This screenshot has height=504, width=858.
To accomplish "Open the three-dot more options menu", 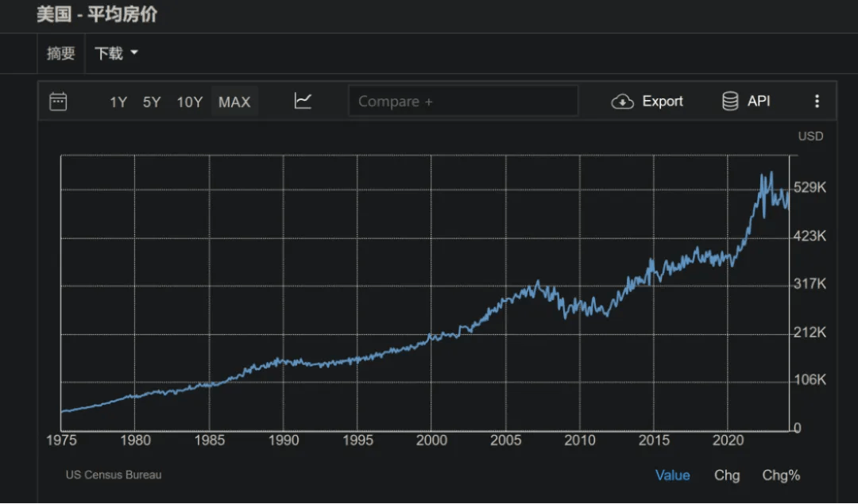I will [817, 102].
